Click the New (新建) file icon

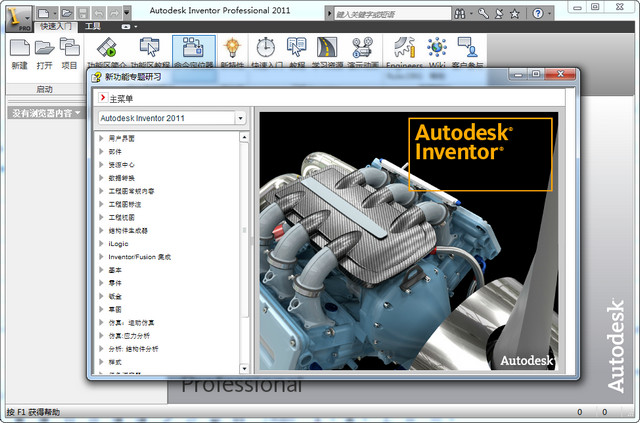[x=19, y=48]
